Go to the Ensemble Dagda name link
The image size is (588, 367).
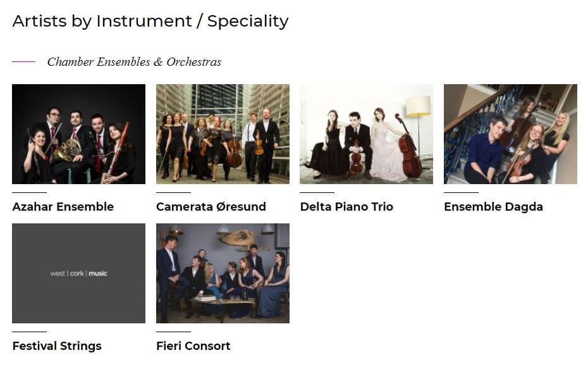tap(494, 207)
